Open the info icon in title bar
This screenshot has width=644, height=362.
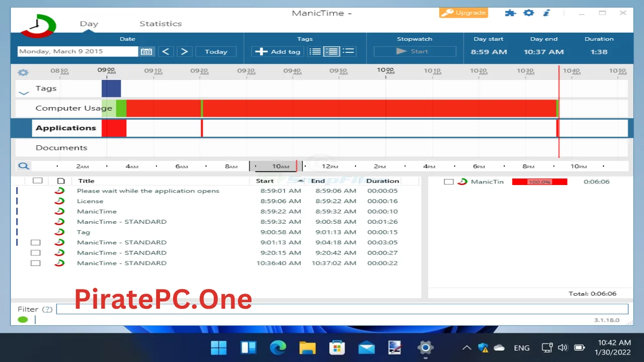(546, 13)
